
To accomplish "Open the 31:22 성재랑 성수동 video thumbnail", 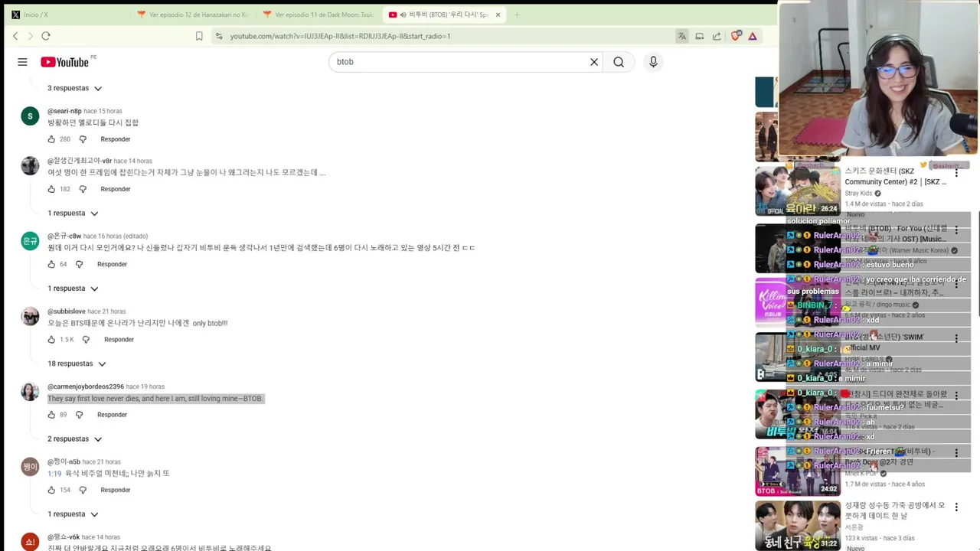I will tap(797, 526).
